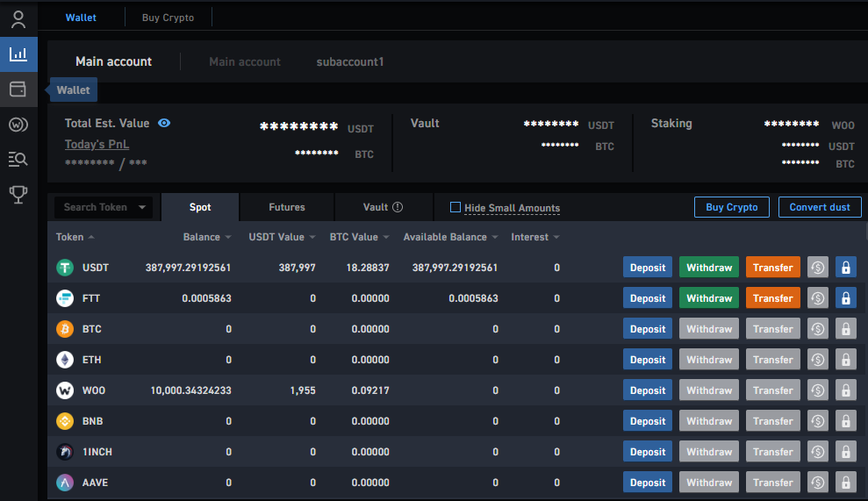The width and height of the screenshot is (868, 501).
Task: Click the lock icon in FTT row
Action: (x=846, y=298)
